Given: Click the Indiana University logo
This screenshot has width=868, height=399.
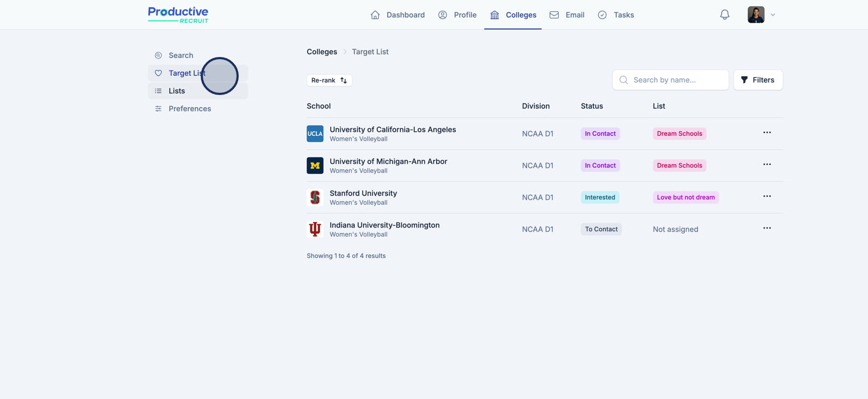Looking at the screenshot, I should tap(315, 229).
